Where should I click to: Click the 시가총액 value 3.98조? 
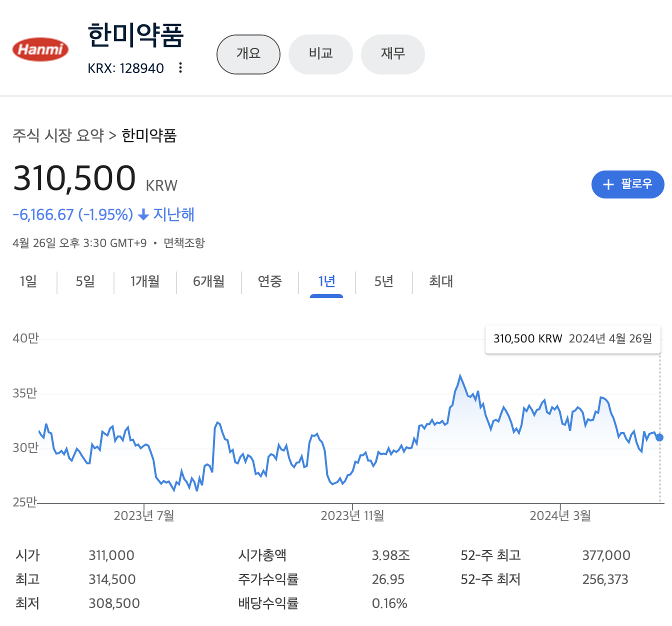pos(391,555)
